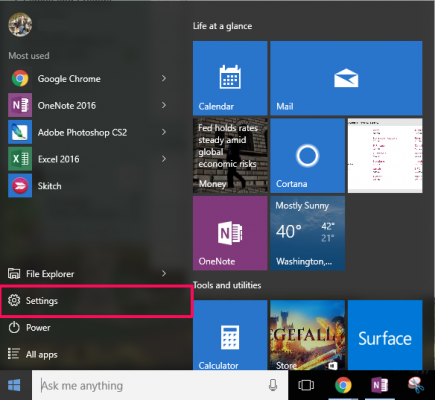
Task: Open the Mail tile
Action: point(346,78)
